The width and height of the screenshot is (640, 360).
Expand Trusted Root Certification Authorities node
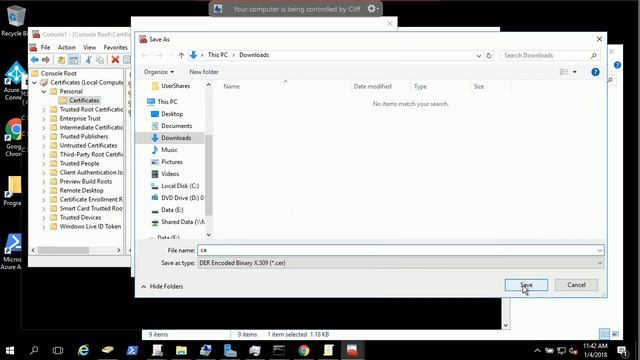tap(44, 109)
